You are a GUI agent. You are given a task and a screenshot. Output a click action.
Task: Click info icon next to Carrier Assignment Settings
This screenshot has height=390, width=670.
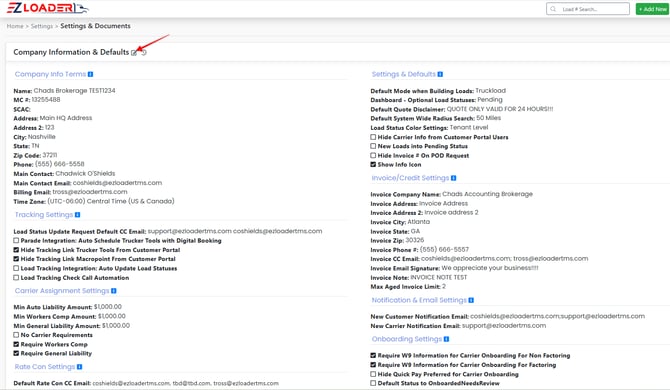pyautogui.click(x=114, y=291)
